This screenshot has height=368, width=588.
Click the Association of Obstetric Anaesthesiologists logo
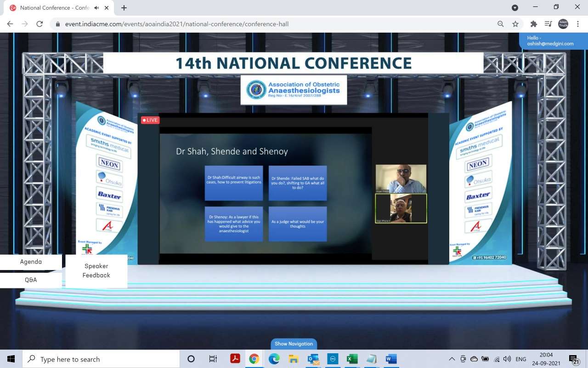[x=294, y=90]
